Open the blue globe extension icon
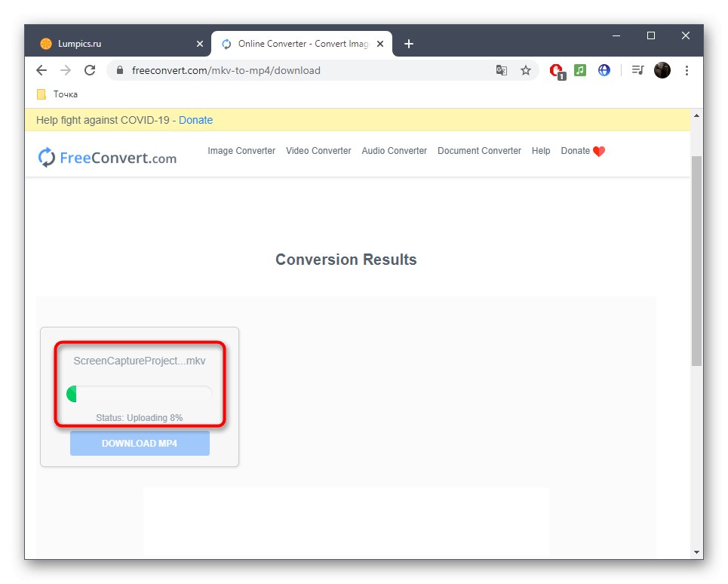The height and width of the screenshot is (584, 728). [x=604, y=69]
